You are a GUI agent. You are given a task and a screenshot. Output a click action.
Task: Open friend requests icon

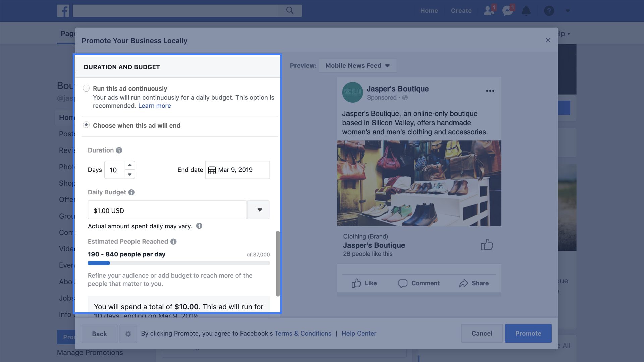pos(489,11)
